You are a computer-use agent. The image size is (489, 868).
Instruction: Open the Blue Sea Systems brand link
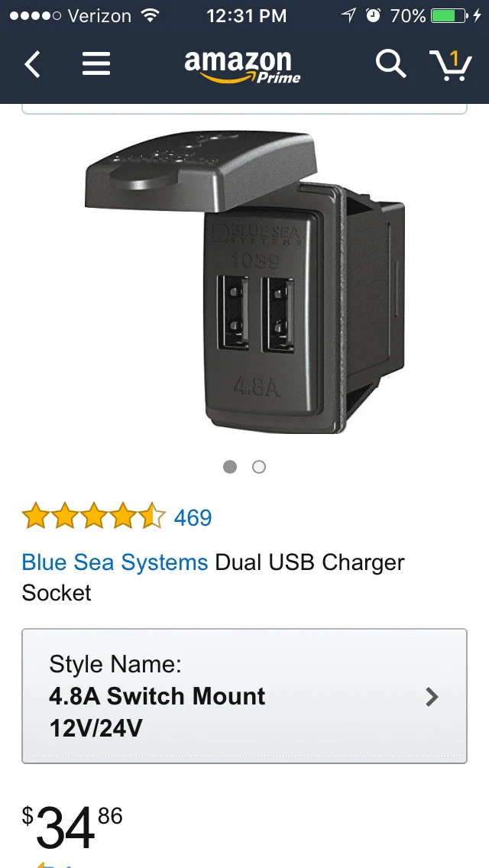tap(115, 562)
